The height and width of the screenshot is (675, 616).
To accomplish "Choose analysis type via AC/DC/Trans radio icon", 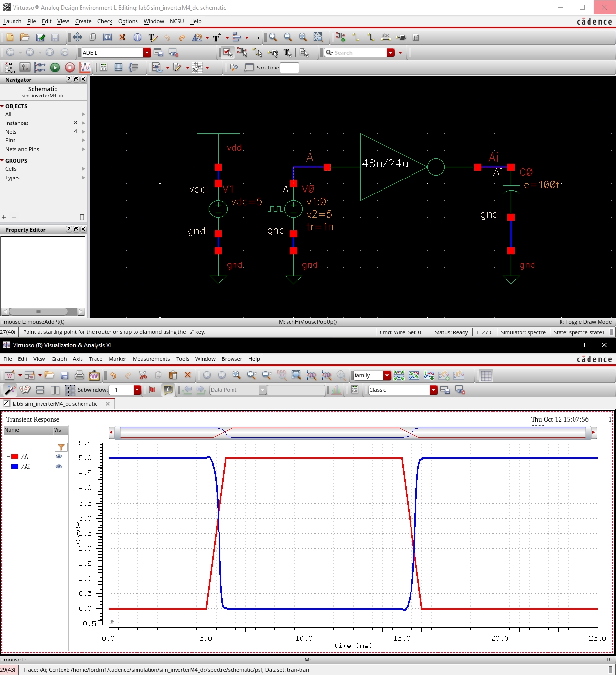I will pos(10,68).
